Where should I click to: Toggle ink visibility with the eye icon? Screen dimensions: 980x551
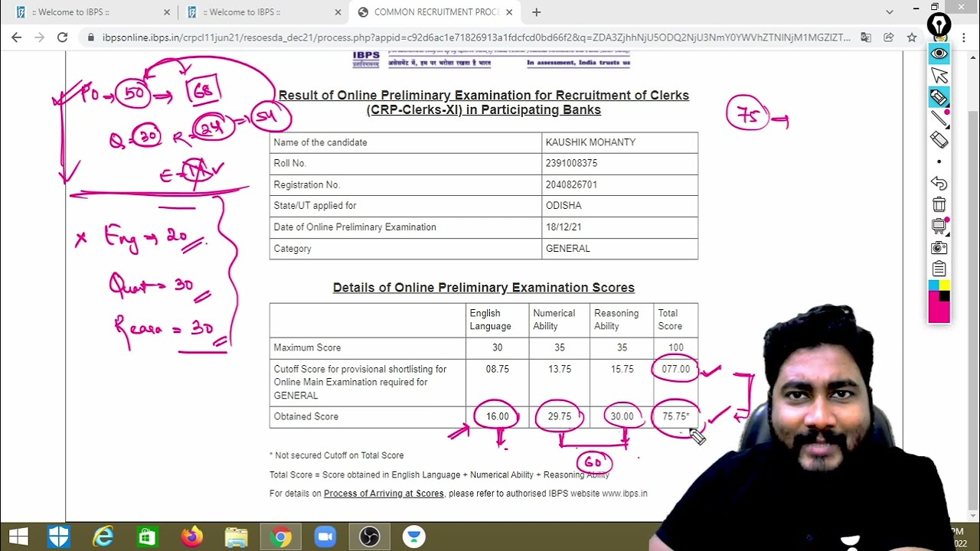tap(939, 54)
